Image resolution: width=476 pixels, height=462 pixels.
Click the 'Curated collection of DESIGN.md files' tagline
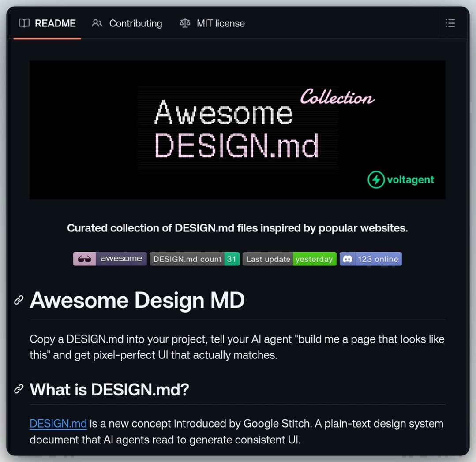coord(237,228)
